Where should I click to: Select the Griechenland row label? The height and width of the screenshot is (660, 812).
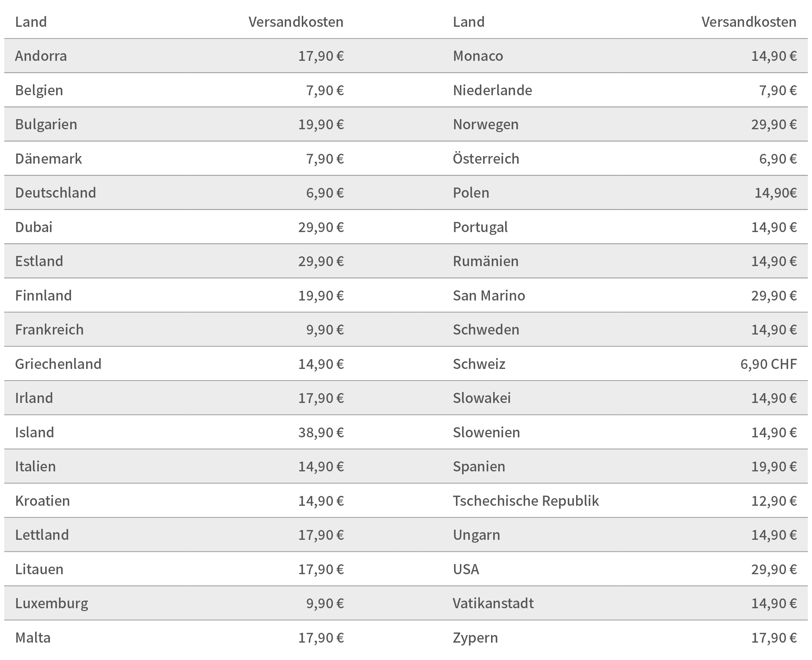[59, 364]
